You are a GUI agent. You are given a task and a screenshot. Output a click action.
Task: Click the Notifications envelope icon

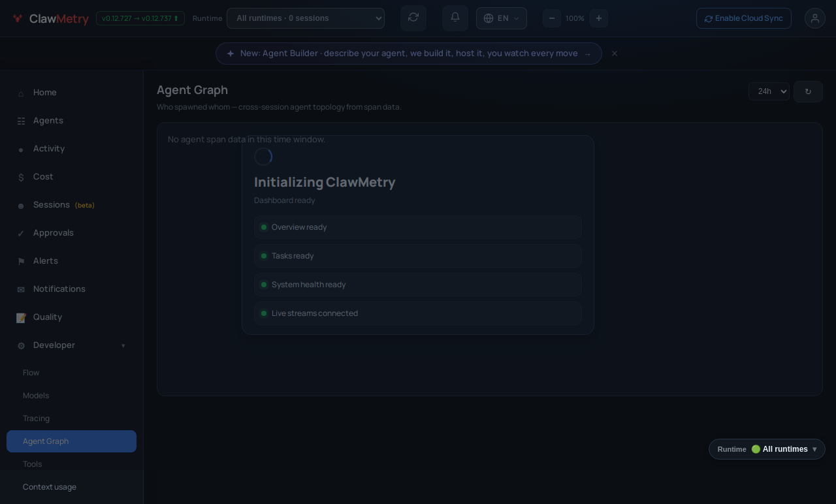click(21, 290)
